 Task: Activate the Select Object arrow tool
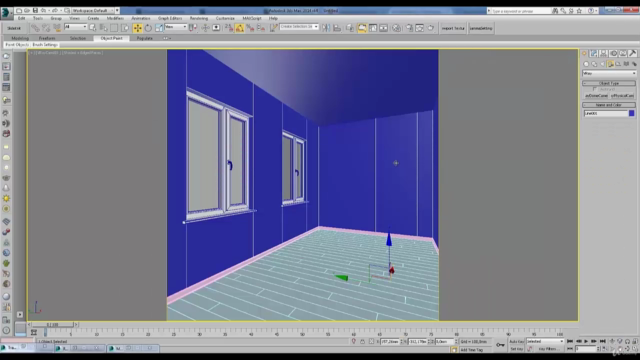[x=93, y=28]
